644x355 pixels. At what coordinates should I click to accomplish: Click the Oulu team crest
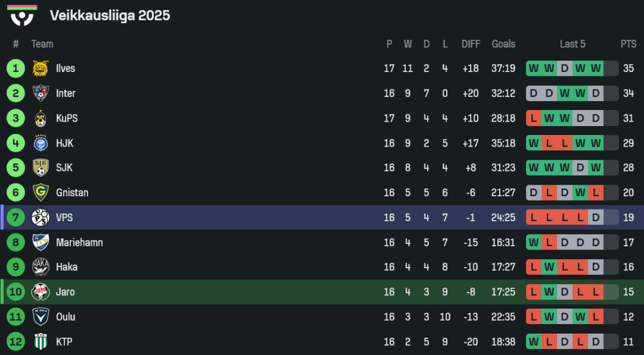tap(41, 317)
